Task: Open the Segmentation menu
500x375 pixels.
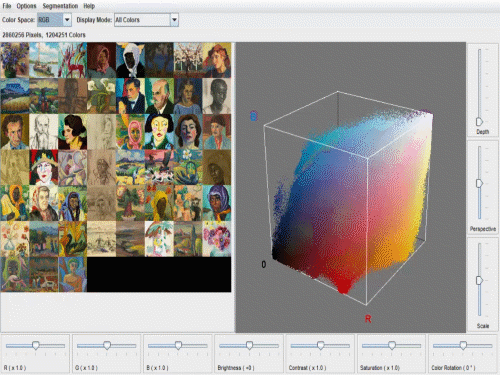Action: point(60,6)
